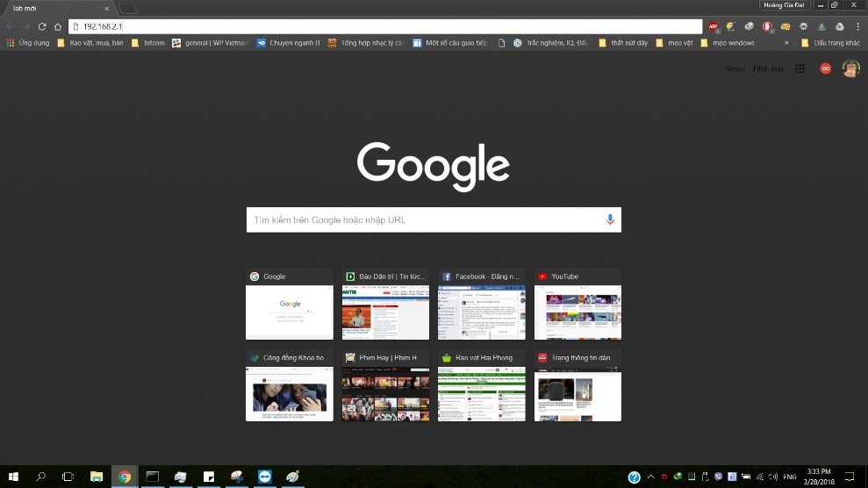Image resolution: width=868 pixels, height=488 pixels.
Task: Show hidden system tray icons
Action: (650, 477)
